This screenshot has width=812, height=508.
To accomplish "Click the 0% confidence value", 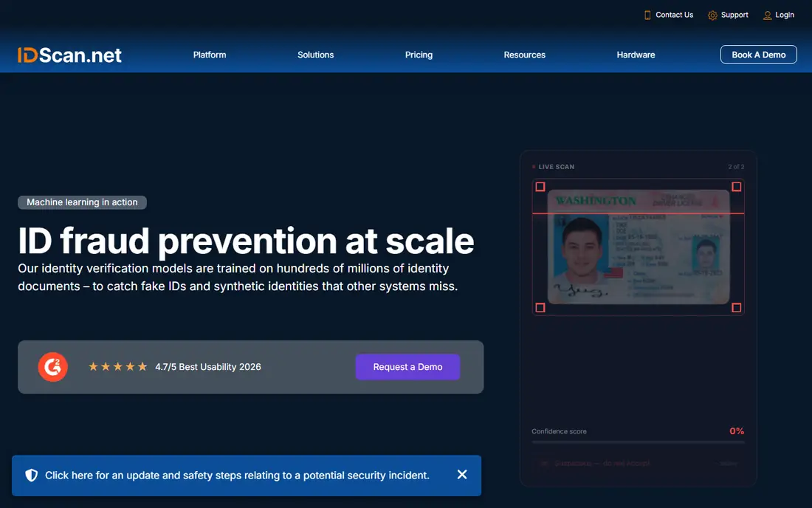I will coord(737,431).
